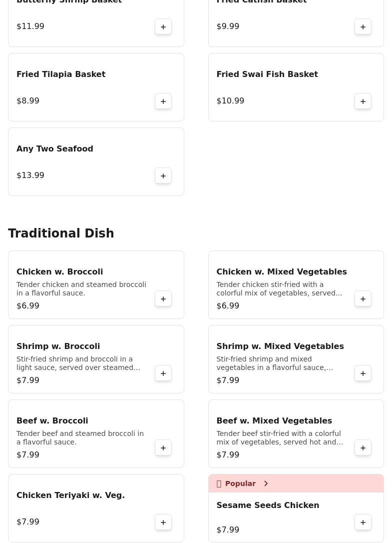Image resolution: width=392 pixels, height=543 pixels.
Task: Add Fried Catfish Basket via plus icon
Action: pos(363,26)
